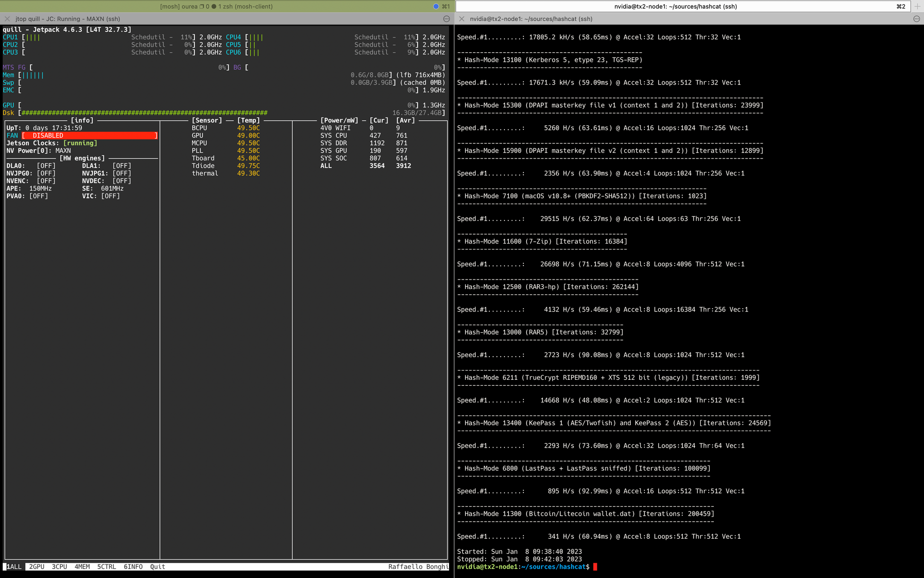Click the blue activity dot on mosh tab
This screenshot has width=924, height=578.
point(436,6)
